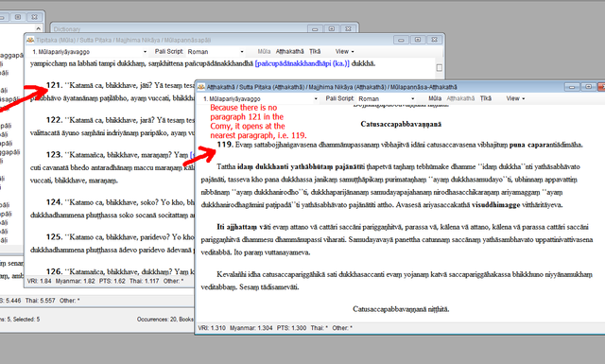
Task: Click Aṭṭhakathā in the front window toolbar
Action: 460,98
